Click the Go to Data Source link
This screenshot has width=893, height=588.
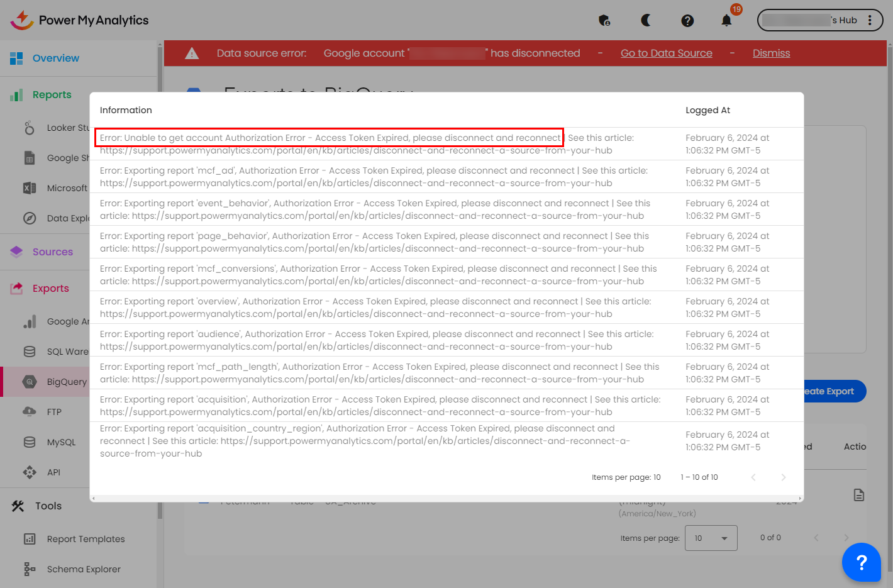666,53
